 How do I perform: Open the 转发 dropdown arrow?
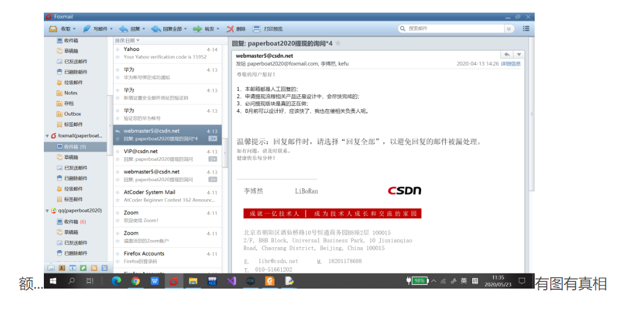(x=217, y=29)
